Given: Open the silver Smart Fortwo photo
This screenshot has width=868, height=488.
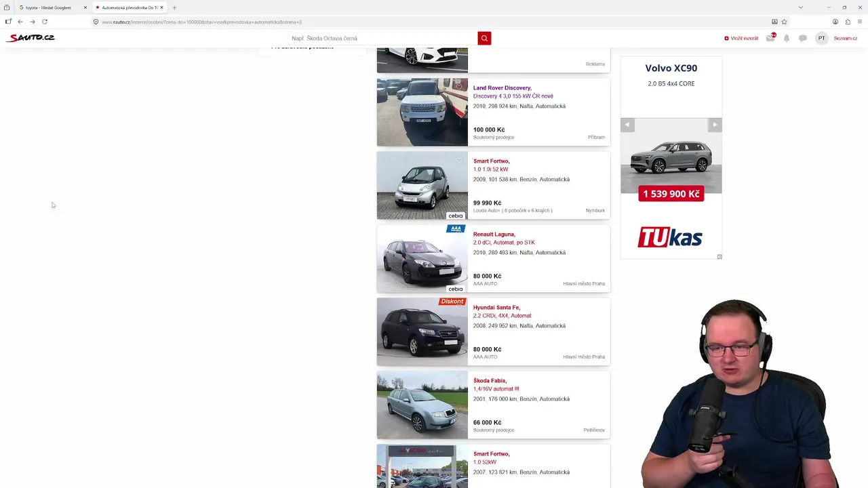Looking at the screenshot, I should (x=422, y=185).
